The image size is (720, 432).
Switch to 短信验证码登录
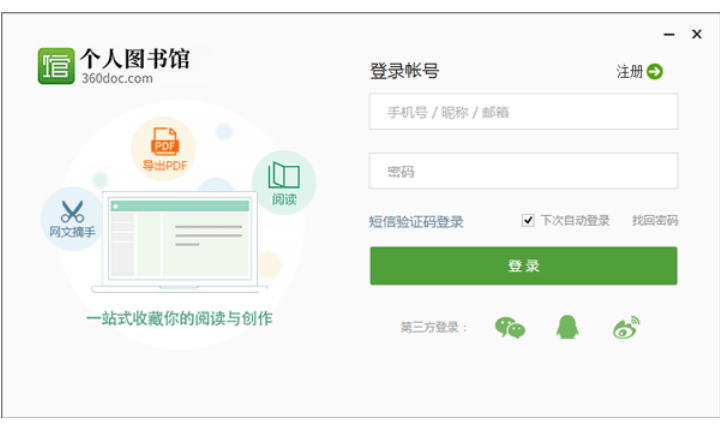pos(416,222)
